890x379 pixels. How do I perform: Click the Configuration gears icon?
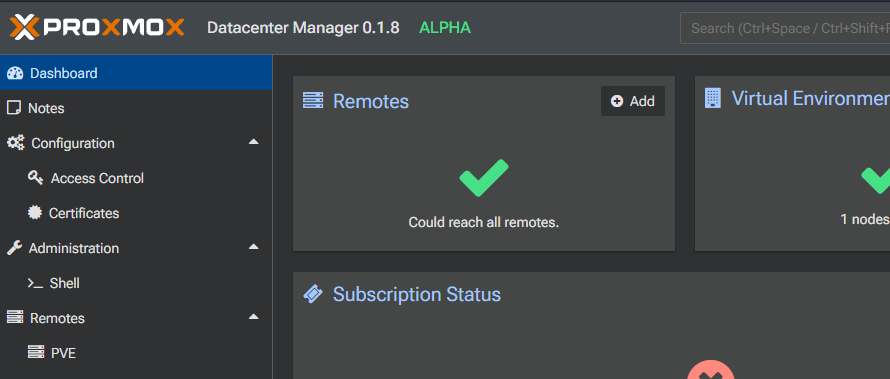15,143
